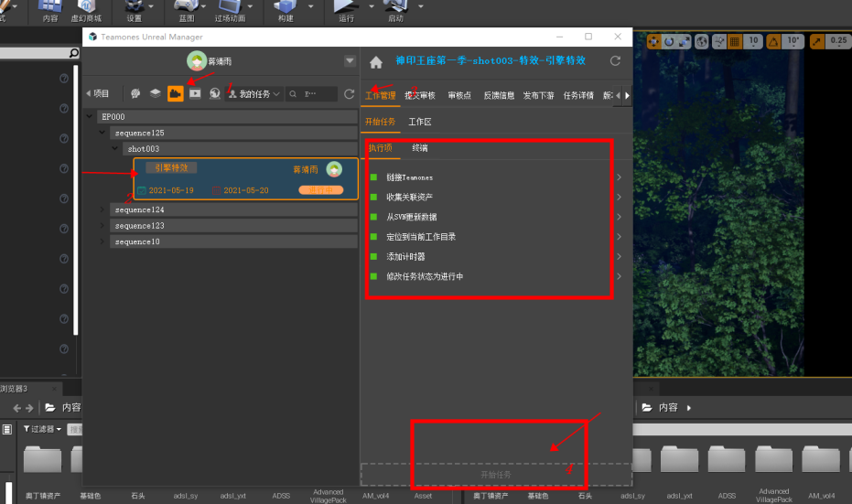The height and width of the screenshot is (504, 852).
Task: Open the 蓝图 blueprint toolbar button
Action: click(187, 11)
